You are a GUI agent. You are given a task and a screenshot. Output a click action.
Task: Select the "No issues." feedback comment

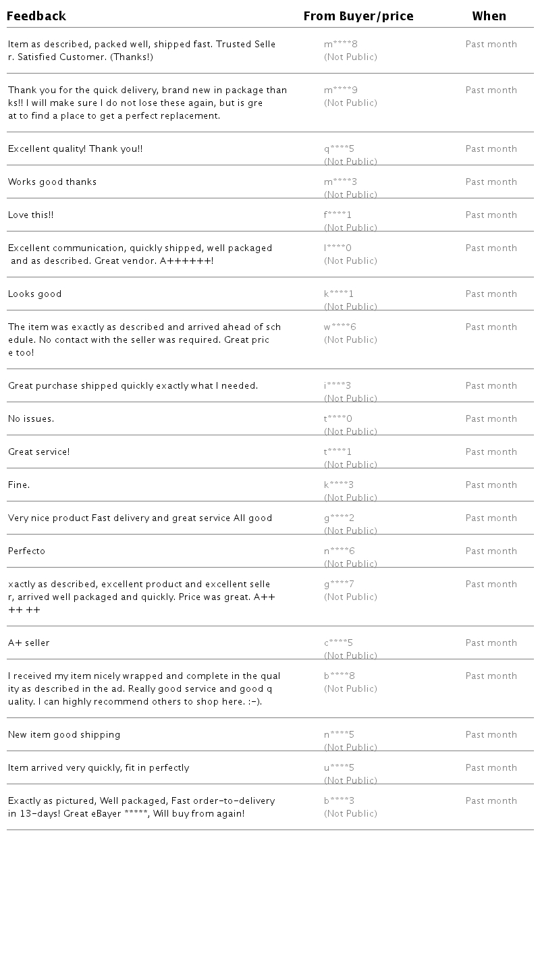point(31,419)
